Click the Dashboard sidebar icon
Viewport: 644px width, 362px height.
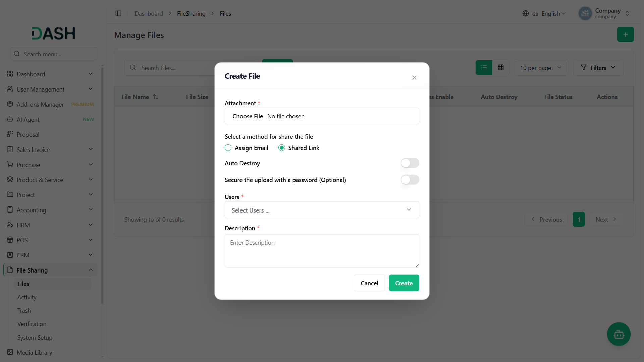click(x=10, y=74)
